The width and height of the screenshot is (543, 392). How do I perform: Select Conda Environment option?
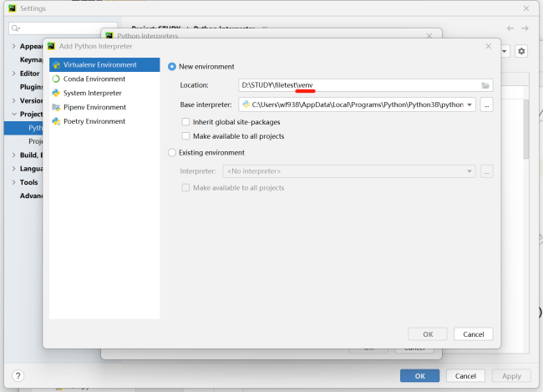tap(104, 79)
